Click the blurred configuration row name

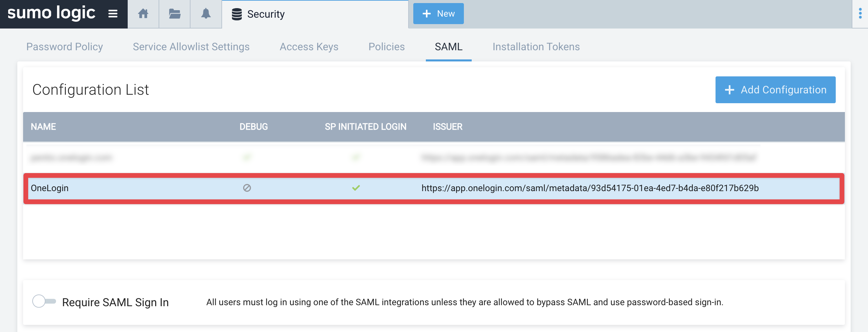click(71, 158)
